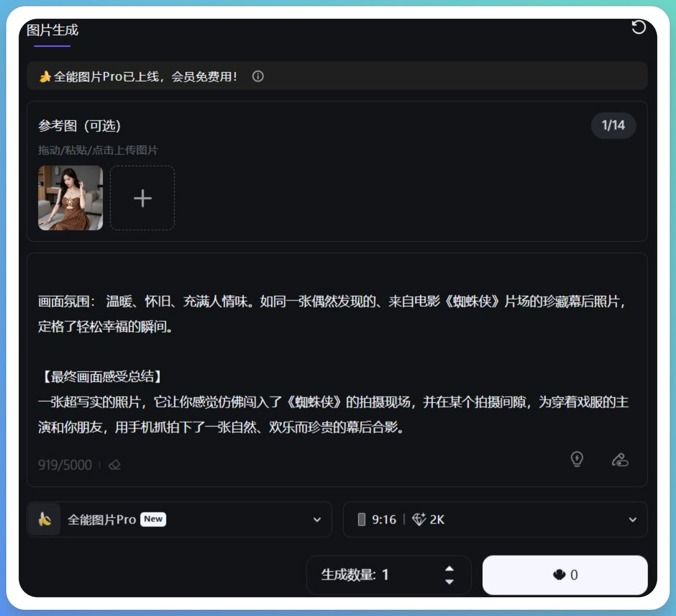
Task: Click the 1/14 reference image counter badge
Action: pos(613,125)
